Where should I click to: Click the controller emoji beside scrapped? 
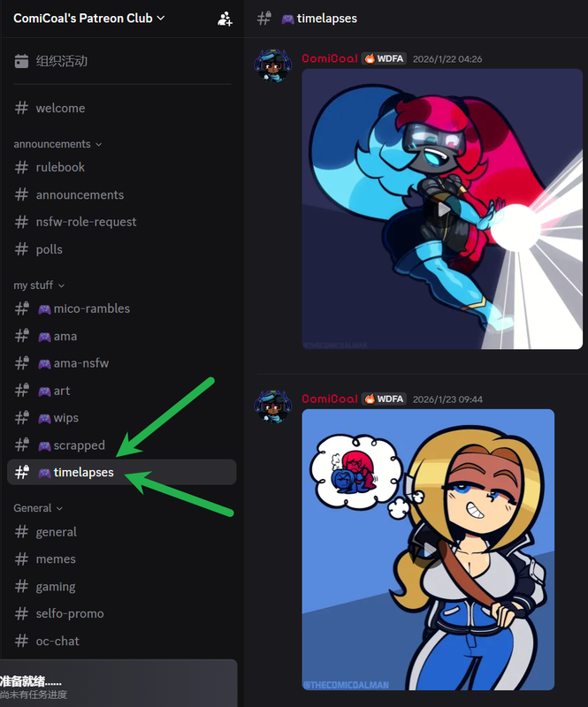point(44,446)
